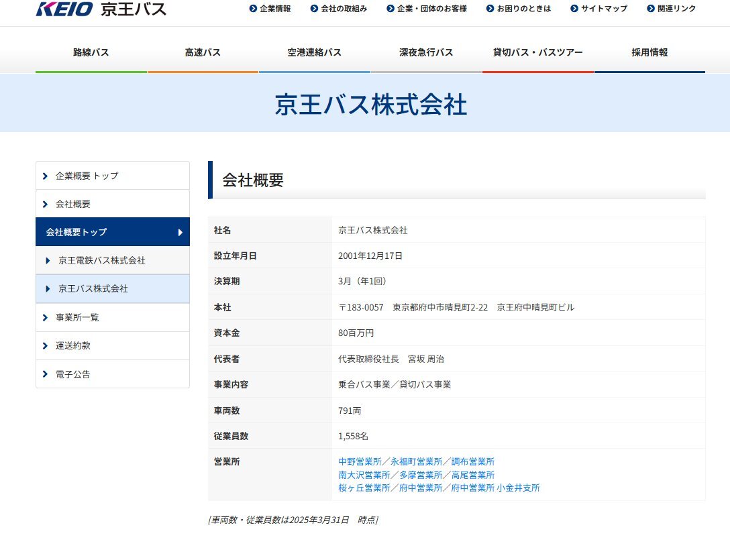Click 代表取締役社長 宮坂 周治 text
Image resolution: width=730 pixels, height=560 pixels.
(391, 359)
